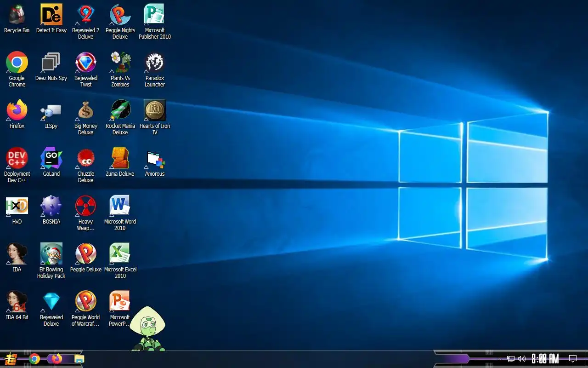Click the Heavy Weapon game shortcut
This screenshot has height=368, width=588.
click(x=86, y=213)
